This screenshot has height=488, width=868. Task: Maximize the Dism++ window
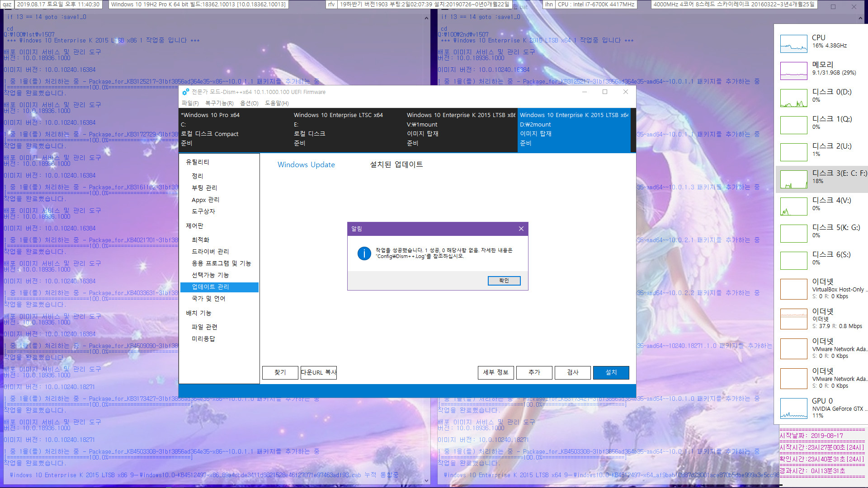tap(605, 92)
